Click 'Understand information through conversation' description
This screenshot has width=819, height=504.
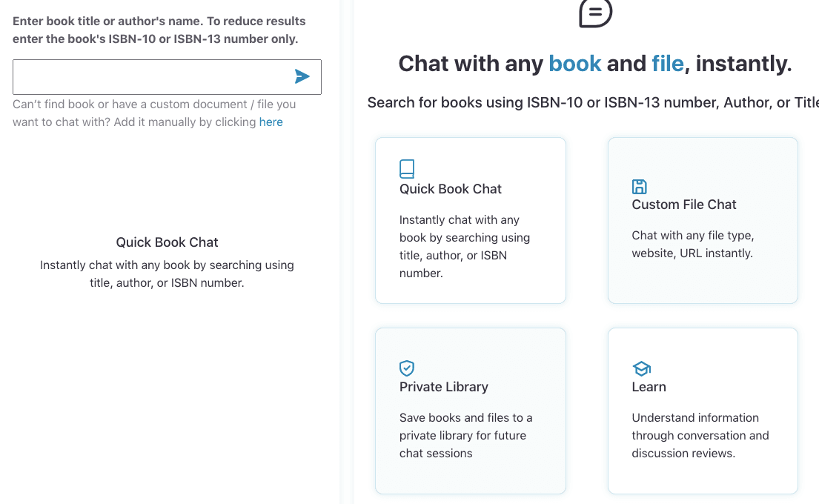[x=700, y=436]
